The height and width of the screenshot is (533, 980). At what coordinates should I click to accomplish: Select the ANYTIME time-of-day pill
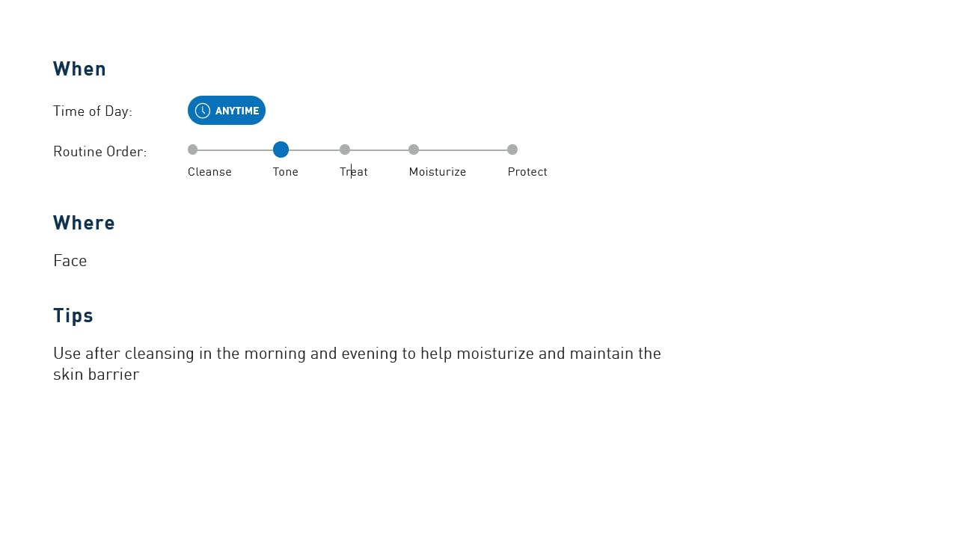pyautogui.click(x=227, y=111)
